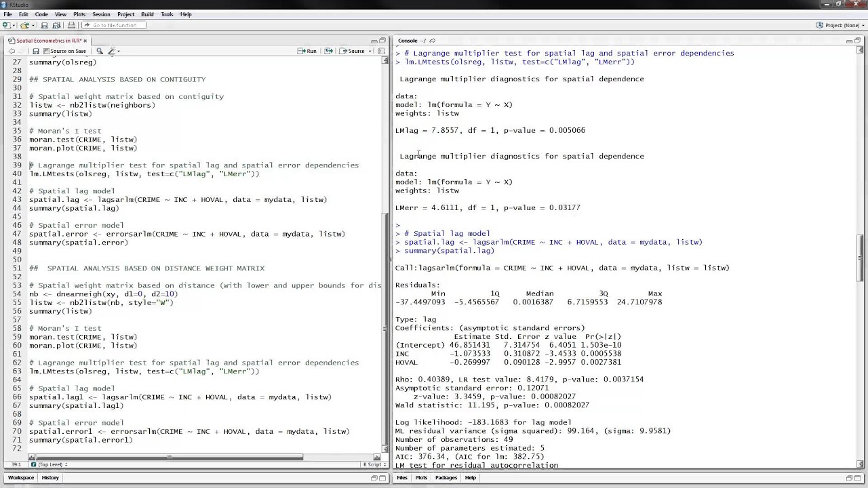868x488 pixels.
Task: Switch to the History tab
Action: pos(50,478)
